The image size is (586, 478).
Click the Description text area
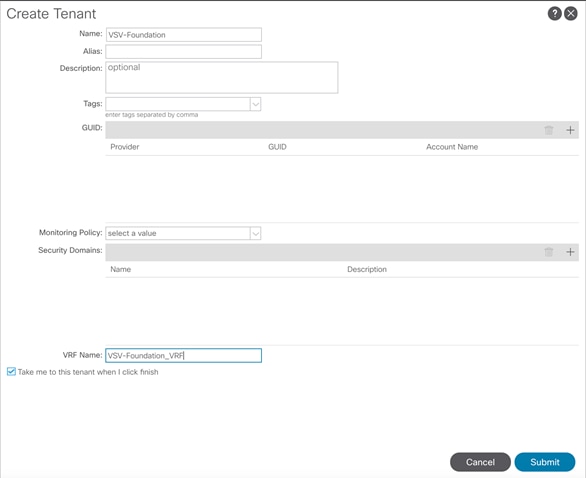[x=222, y=78]
